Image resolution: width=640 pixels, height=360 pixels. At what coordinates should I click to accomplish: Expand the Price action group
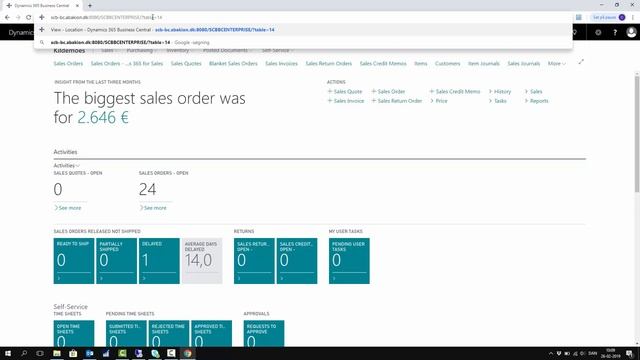click(439, 101)
